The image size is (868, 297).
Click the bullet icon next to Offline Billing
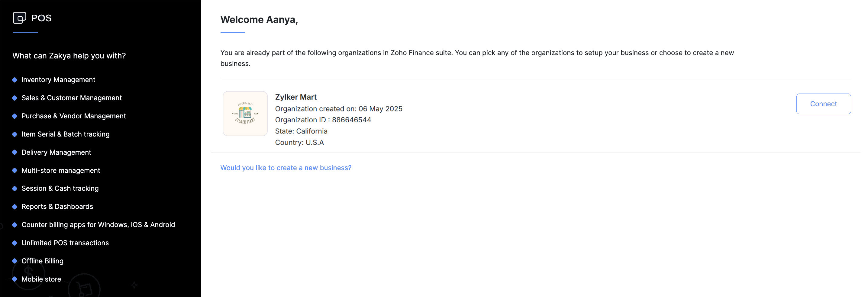[15, 261]
